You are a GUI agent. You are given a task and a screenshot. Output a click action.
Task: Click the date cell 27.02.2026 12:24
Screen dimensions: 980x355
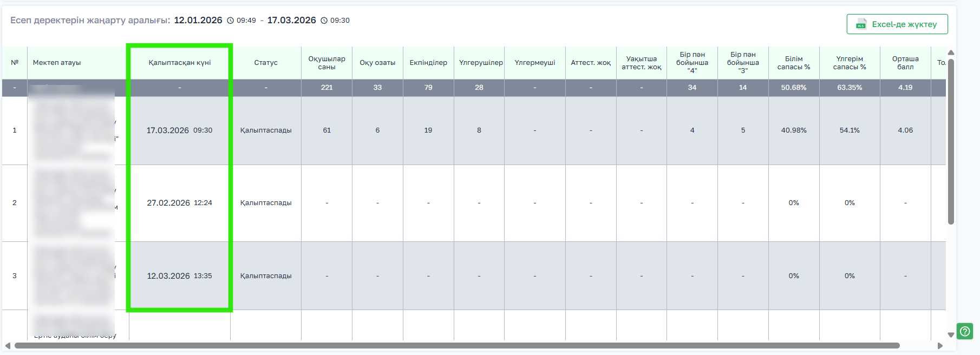(180, 203)
